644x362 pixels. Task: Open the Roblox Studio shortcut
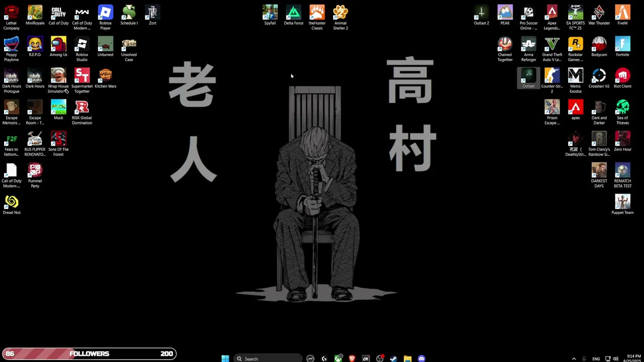(x=82, y=49)
